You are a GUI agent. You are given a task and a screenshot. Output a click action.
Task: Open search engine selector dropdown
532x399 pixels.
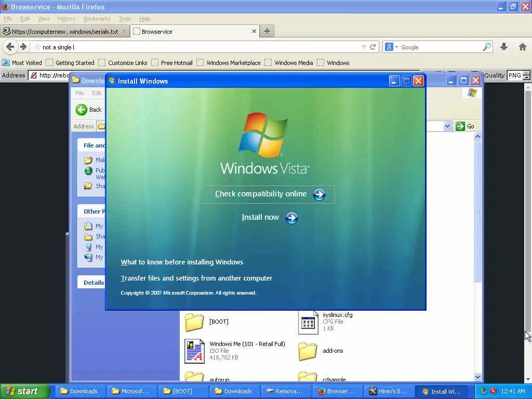pos(391,47)
